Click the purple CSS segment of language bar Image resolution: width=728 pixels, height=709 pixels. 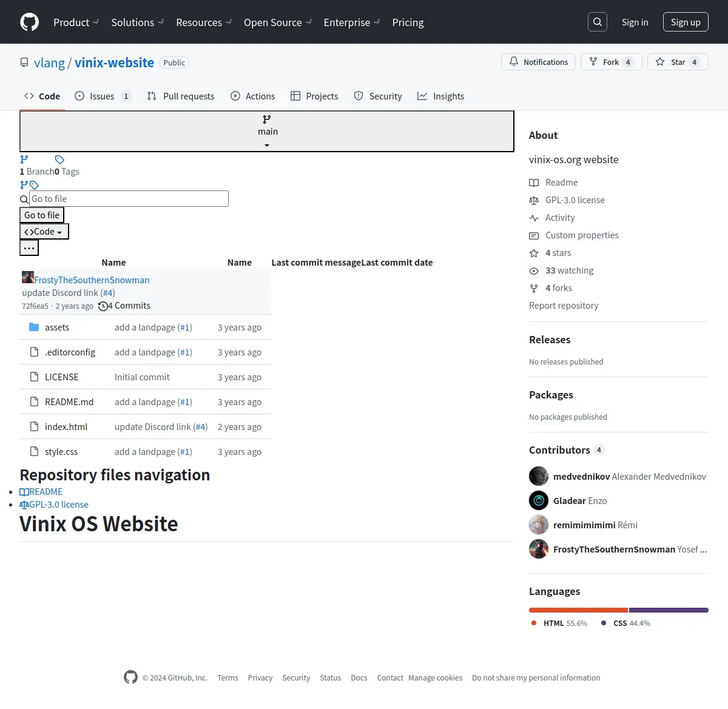pos(669,610)
